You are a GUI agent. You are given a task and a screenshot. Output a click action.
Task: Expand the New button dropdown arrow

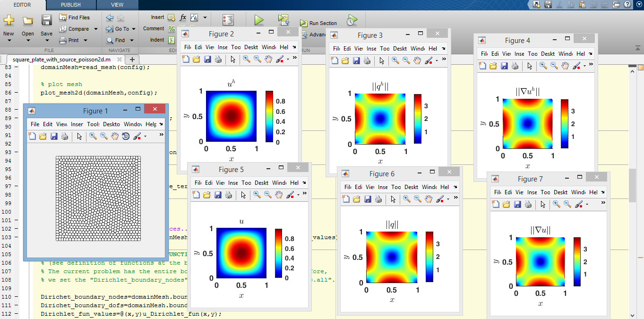click(x=9, y=41)
